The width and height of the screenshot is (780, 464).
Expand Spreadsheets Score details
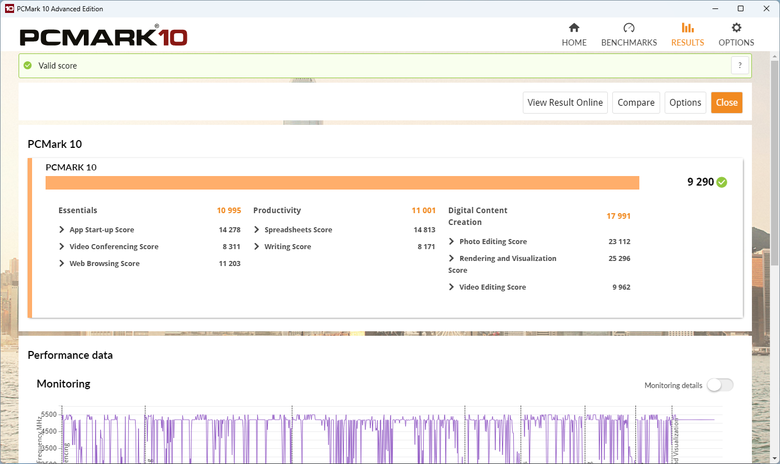click(x=257, y=229)
